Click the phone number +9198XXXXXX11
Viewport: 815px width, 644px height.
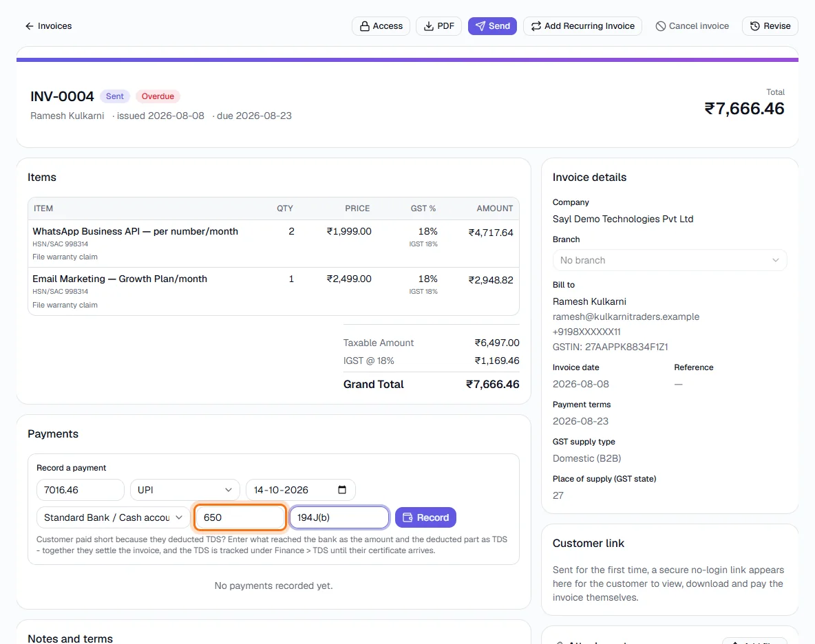pos(586,332)
